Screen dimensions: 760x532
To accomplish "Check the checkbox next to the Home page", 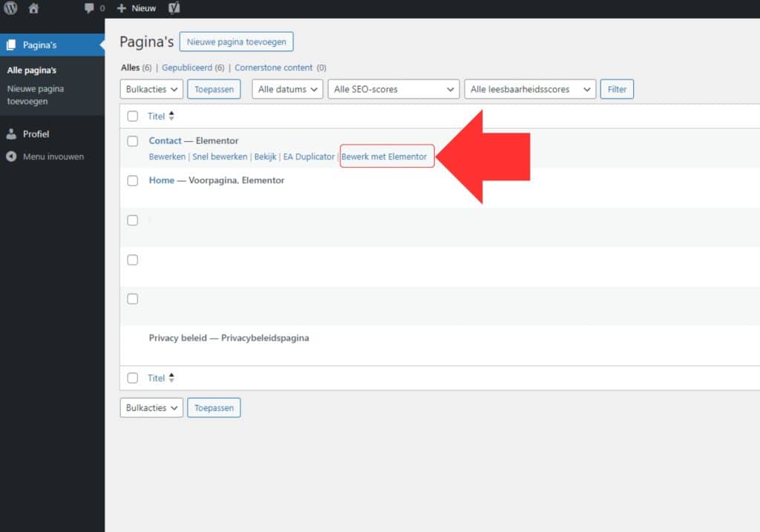I will pos(133,180).
